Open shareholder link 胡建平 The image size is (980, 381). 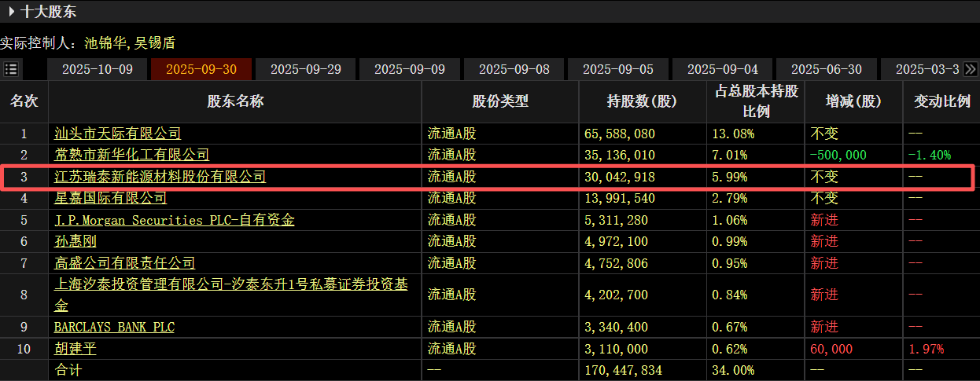pos(75,349)
